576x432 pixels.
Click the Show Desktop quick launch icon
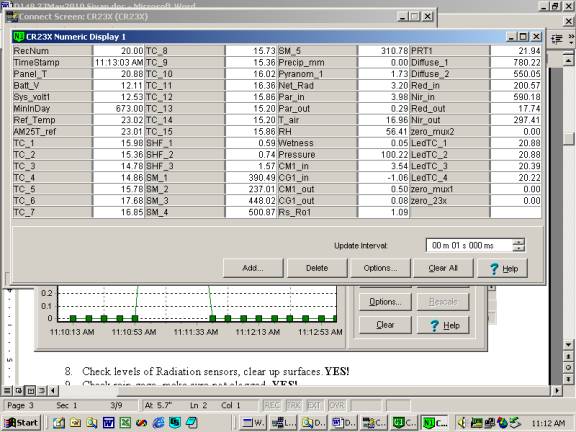tap(59, 423)
